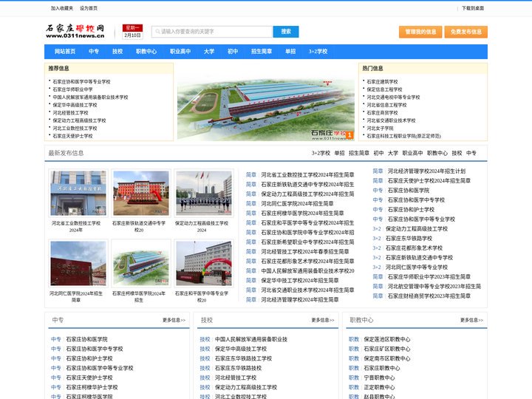Open thumbnail of 石家庄柯棣华医学院2024年招生

click(141, 263)
